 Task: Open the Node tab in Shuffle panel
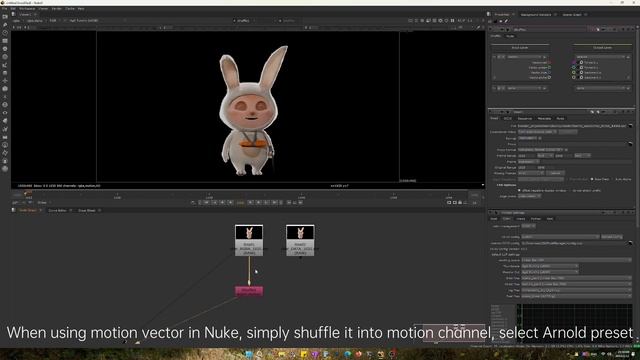pos(510,36)
